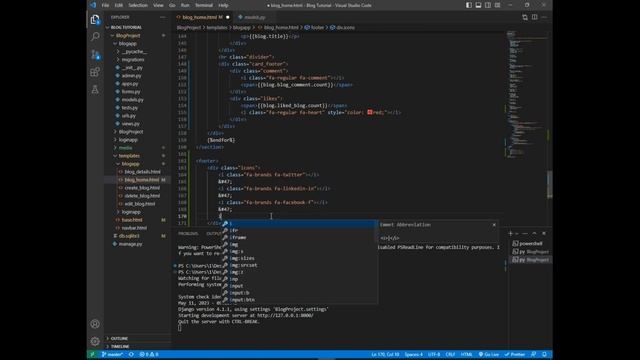Open the Source Control view

tap(95, 54)
